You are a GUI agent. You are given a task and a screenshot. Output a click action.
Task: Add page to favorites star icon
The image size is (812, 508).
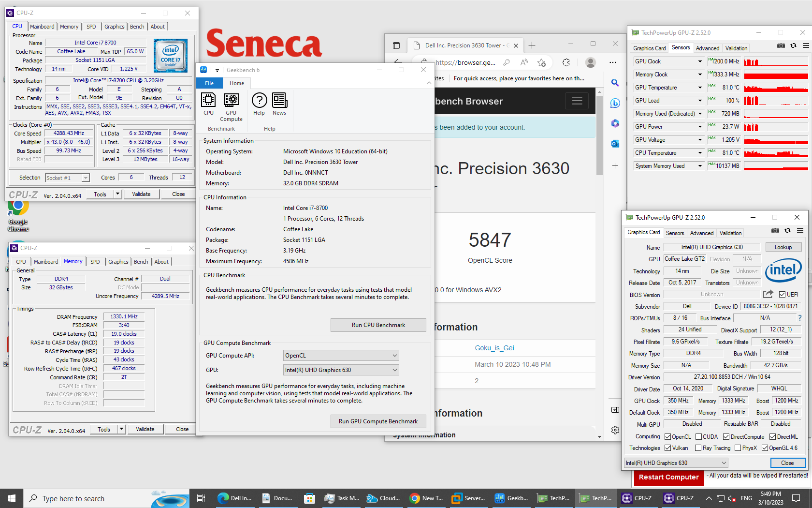pyautogui.click(x=542, y=62)
